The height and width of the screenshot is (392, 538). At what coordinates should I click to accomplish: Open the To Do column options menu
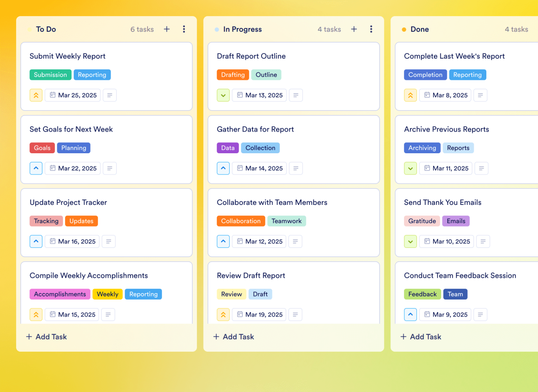184,29
